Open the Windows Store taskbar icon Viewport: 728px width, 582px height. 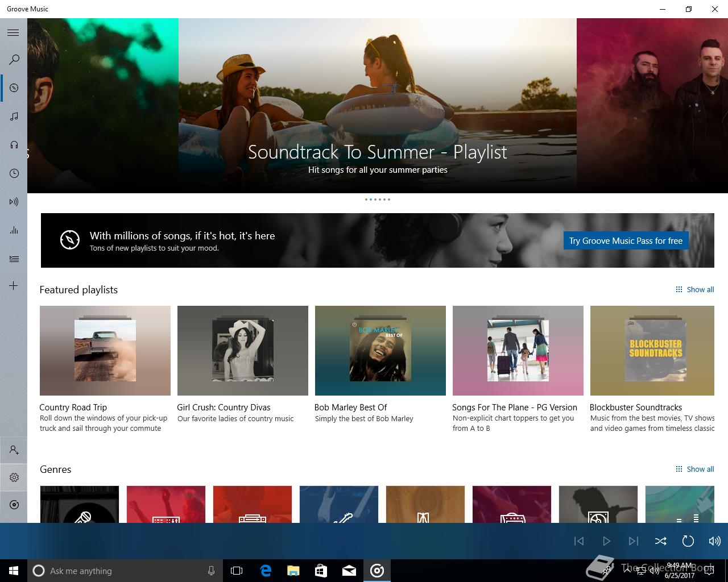point(321,571)
